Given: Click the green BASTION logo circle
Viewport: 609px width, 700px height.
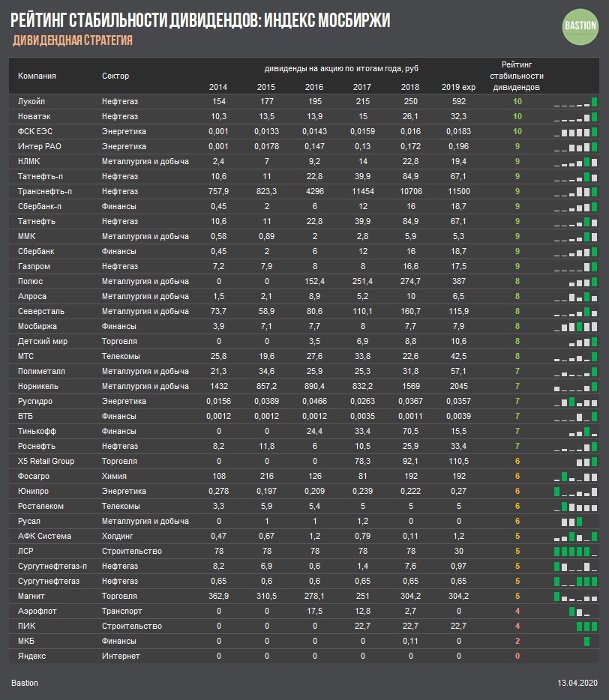Looking at the screenshot, I should 580,26.
